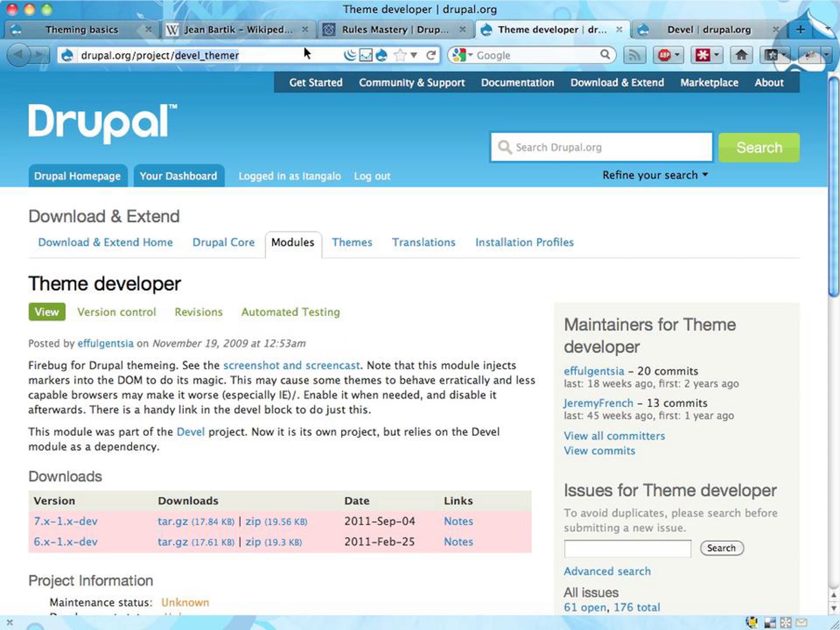Screen dimensions: 840x630
Task: Click the RSS feed toolbar button
Action: pyautogui.click(x=635, y=55)
